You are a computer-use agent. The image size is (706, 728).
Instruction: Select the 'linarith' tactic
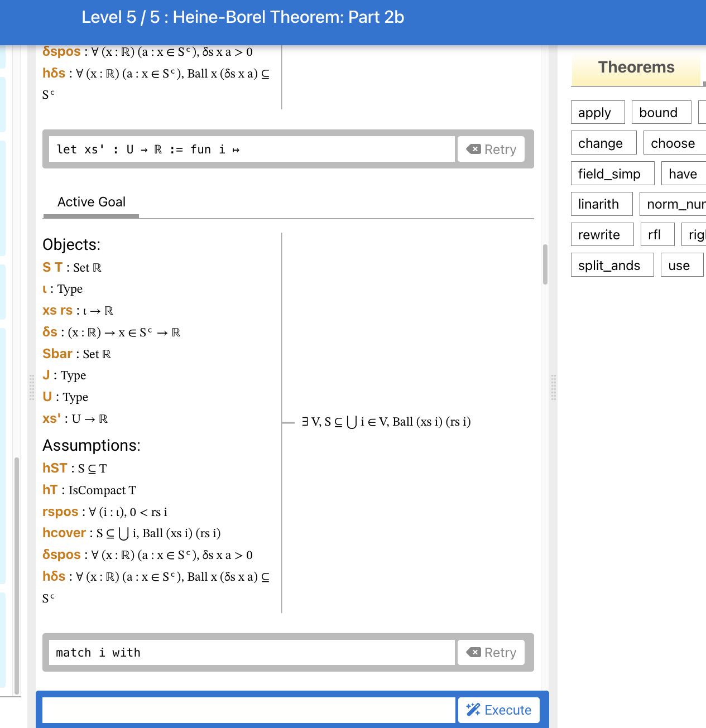coord(601,204)
